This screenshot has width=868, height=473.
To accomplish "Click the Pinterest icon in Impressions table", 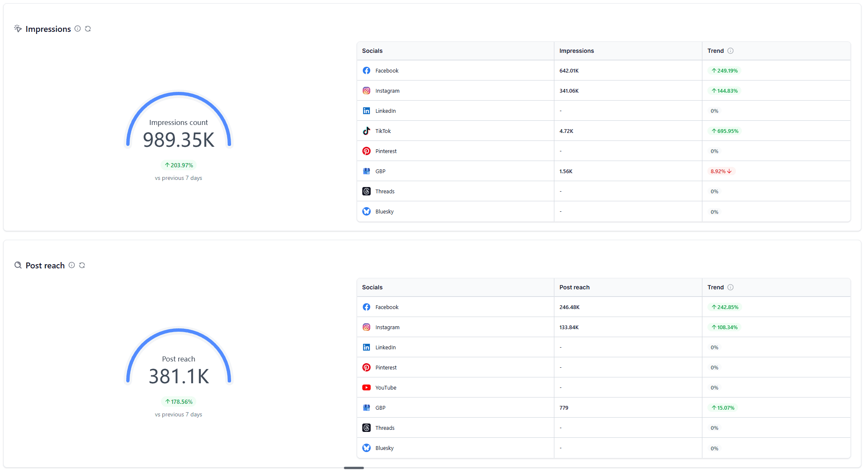I will (x=366, y=151).
